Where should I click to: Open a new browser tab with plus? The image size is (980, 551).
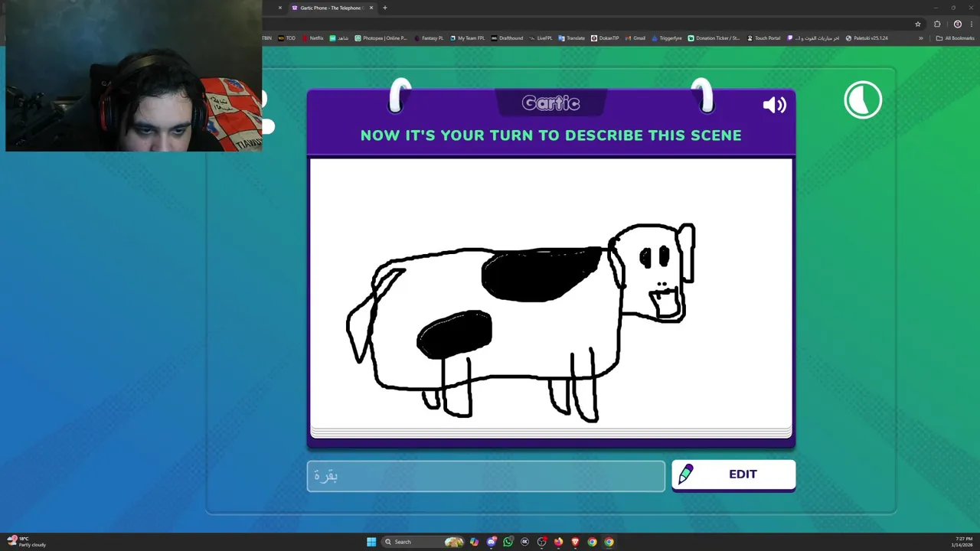pos(385,8)
